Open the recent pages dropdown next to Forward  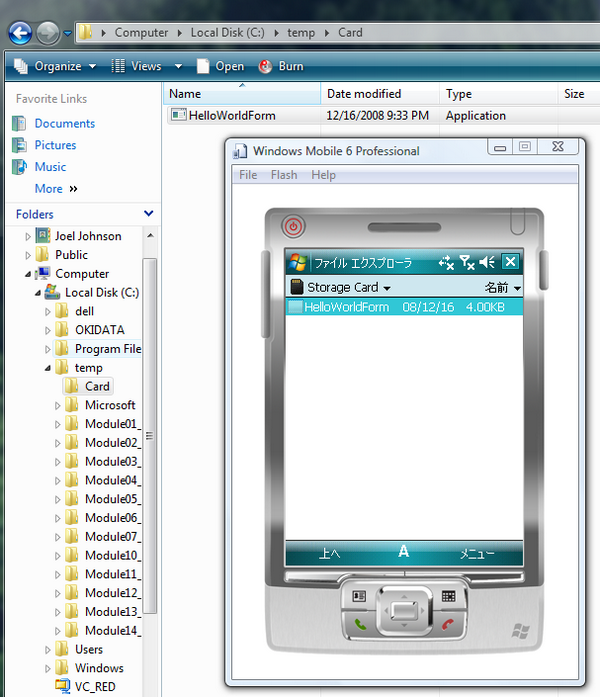point(68,33)
